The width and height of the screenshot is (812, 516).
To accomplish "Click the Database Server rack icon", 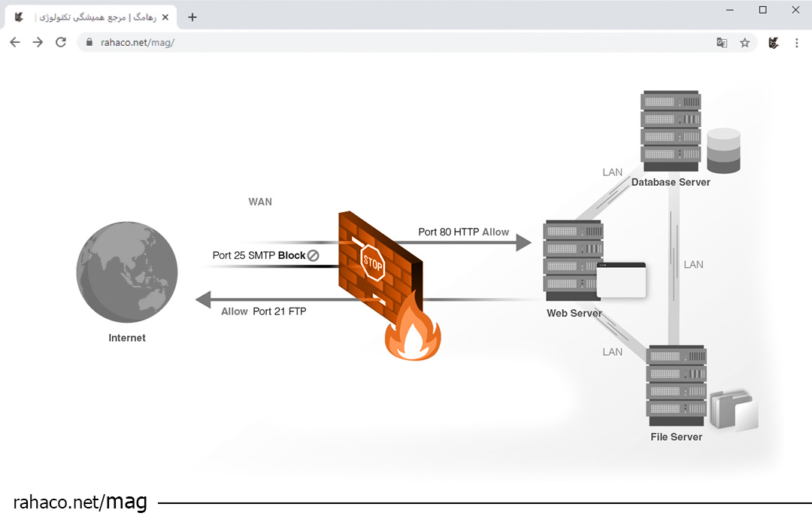I will tap(670, 128).
